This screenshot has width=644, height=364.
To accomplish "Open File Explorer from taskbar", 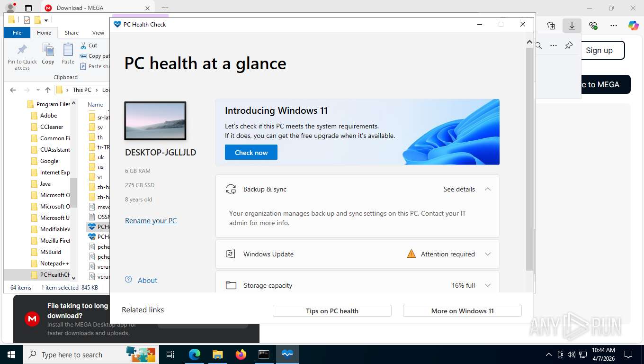I will click(217, 355).
